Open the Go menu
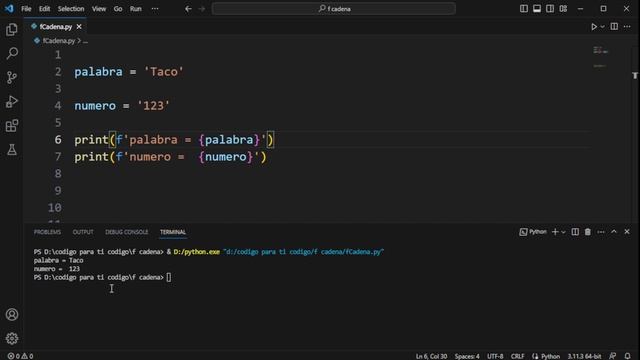Viewport: 640px width, 360px height. pos(118,9)
